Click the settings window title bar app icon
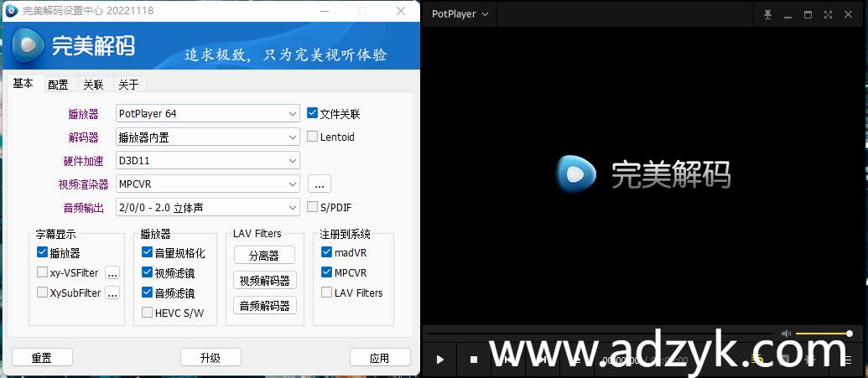868x378 pixels. pyautogui.click(x=12, y=11)
